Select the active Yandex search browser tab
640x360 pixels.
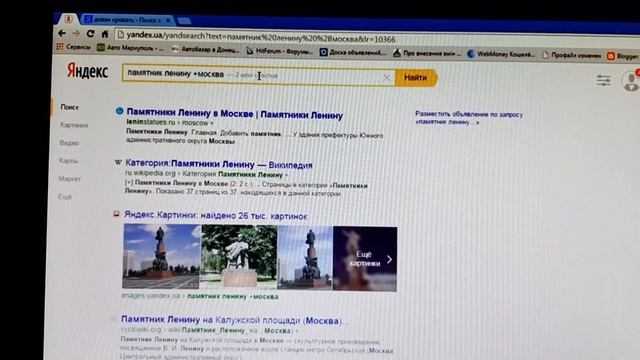pos(128,19)
